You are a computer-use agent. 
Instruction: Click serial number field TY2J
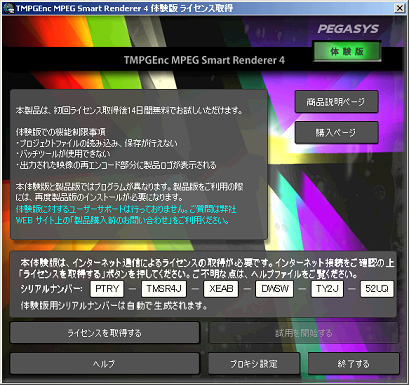click(327, 289)
